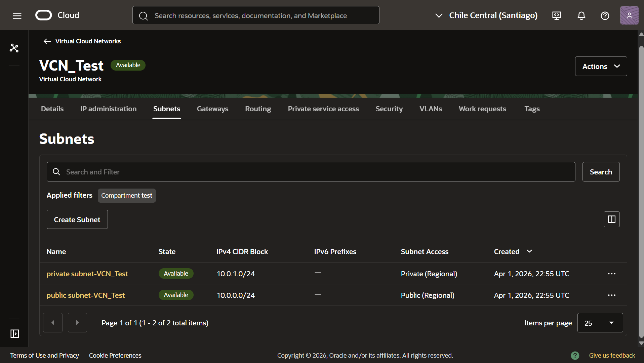Open the manage columns icon
Viewport: 644px width, 363px height.
click(612, 219)
